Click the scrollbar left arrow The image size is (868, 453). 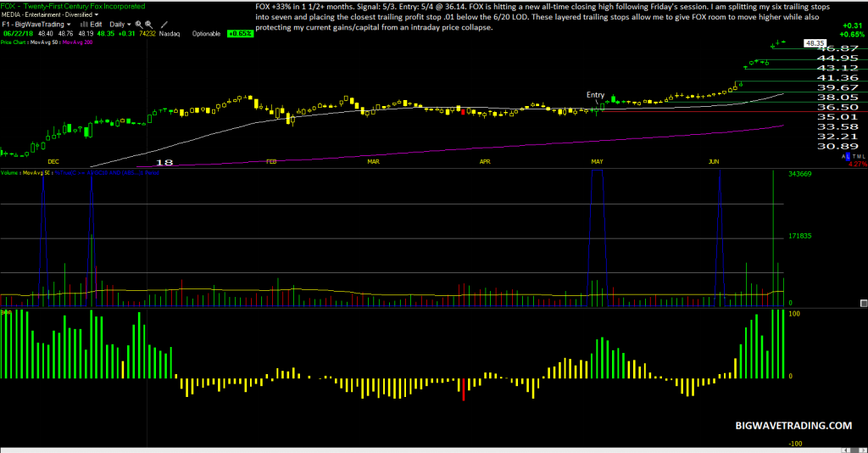pos(846,450)
